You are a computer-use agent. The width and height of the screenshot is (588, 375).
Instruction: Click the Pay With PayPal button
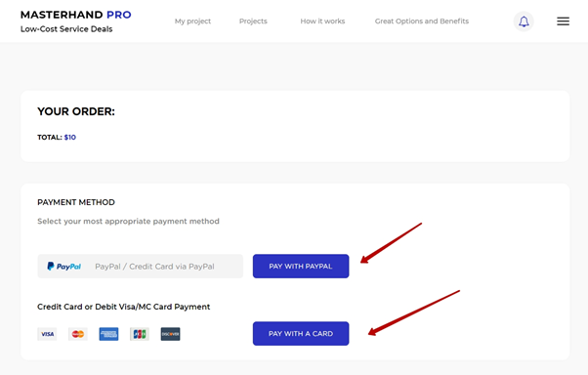(x=301, y=267)
